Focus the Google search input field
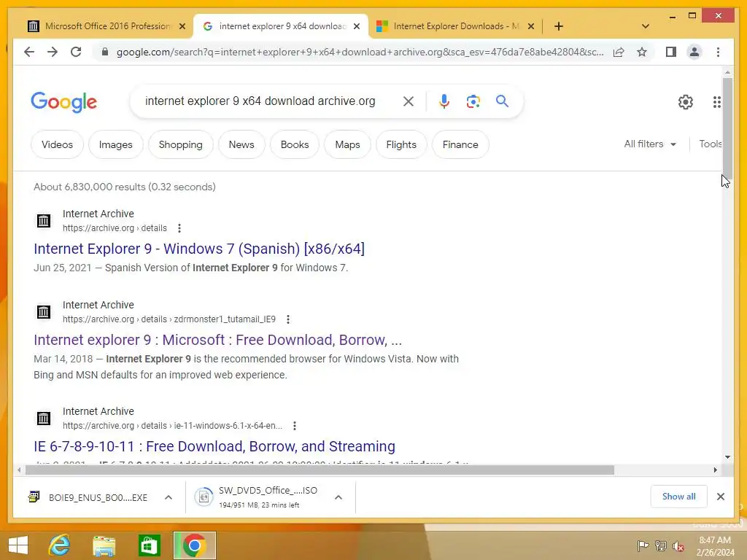 pyautogui.click(x=260, y=101)
